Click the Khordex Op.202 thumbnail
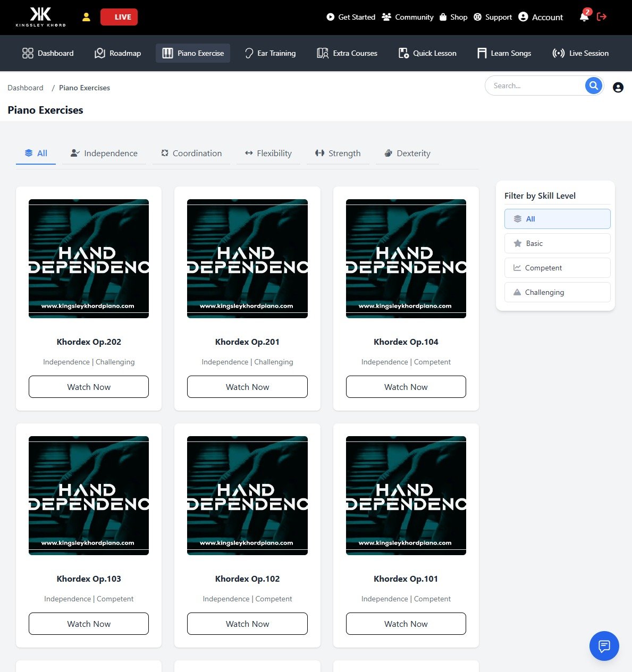 pyautogui.click(x=89, y=259)
